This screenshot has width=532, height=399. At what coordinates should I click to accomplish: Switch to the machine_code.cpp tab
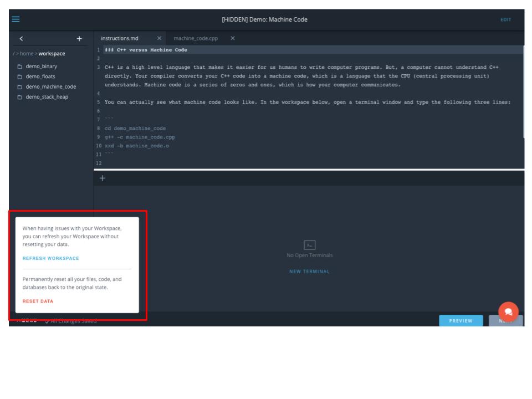196,38
